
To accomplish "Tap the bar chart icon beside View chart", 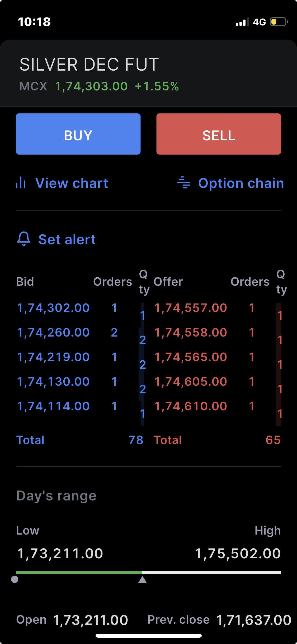I will [x=21, y=183].
